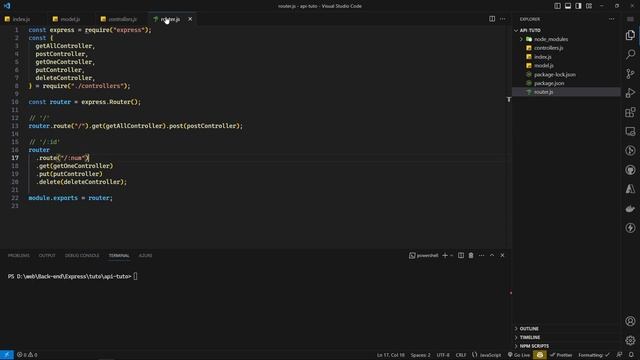The height and width of the screenshot is (360, 640).
Task: Open the Manage gear icon
Action: click(630, 340)
